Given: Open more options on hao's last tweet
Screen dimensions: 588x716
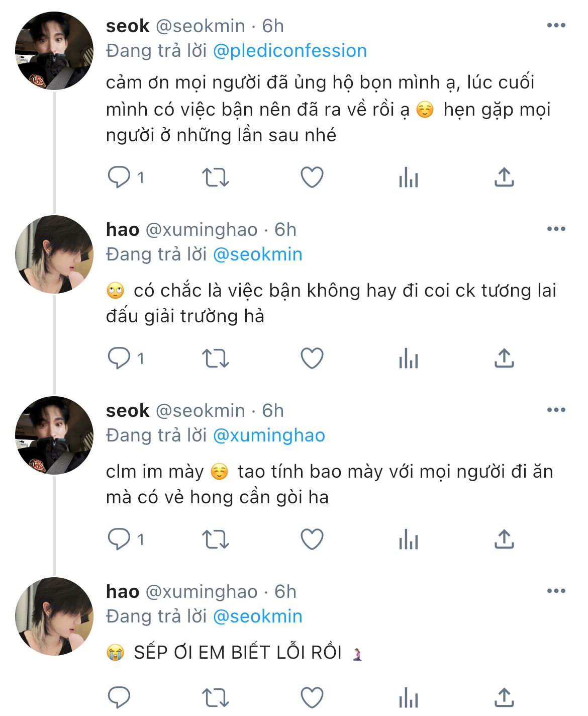Looking at the screenshot, I should 556,591.
